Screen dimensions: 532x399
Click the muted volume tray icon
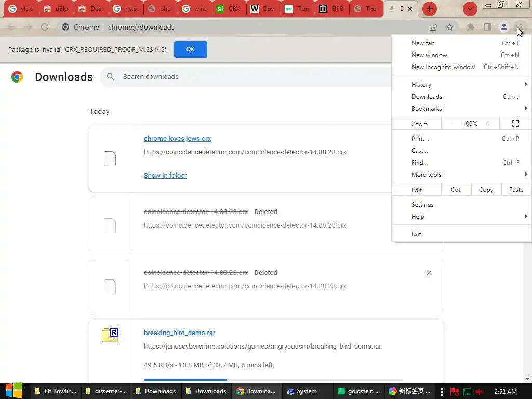(480, 392)
